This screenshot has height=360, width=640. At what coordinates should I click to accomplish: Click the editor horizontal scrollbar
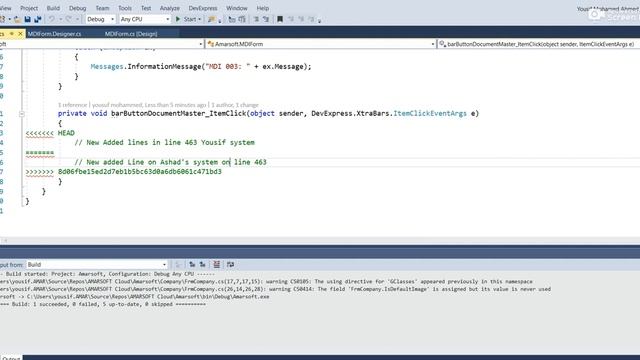tap(320, 241)
